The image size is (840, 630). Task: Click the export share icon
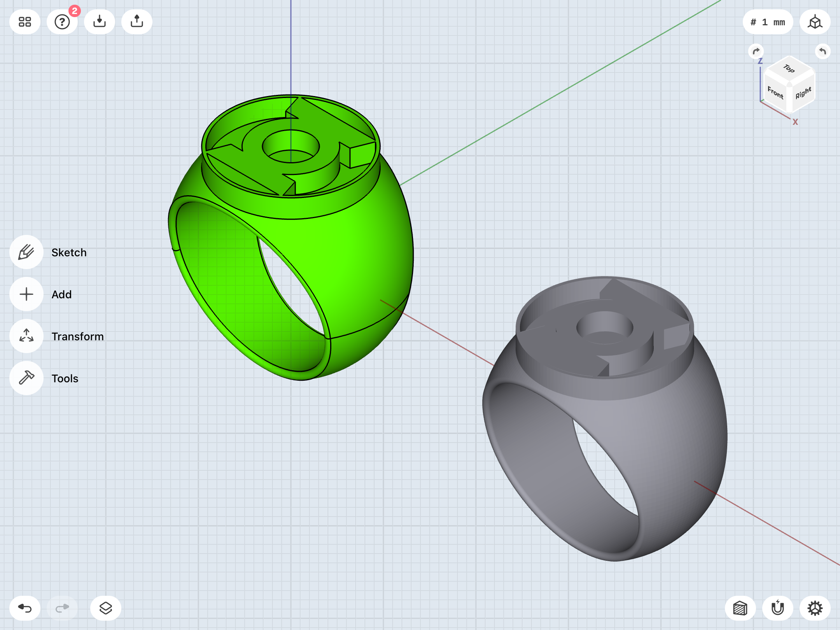pos(137,22)
